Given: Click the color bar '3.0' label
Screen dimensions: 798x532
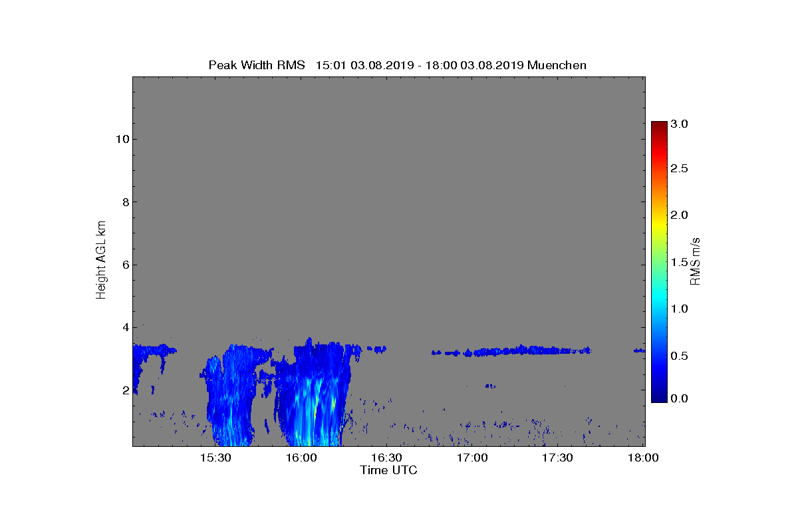Looking at the screenshot, I should point(679,124).
